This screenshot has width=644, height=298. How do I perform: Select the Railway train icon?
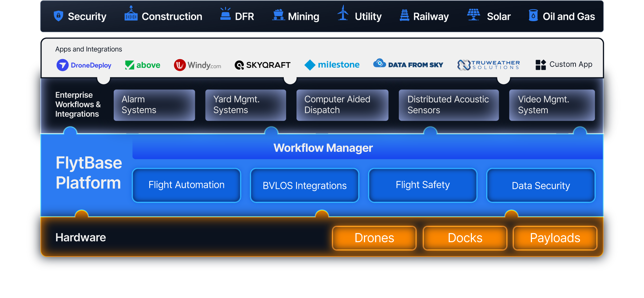(405, 15)
